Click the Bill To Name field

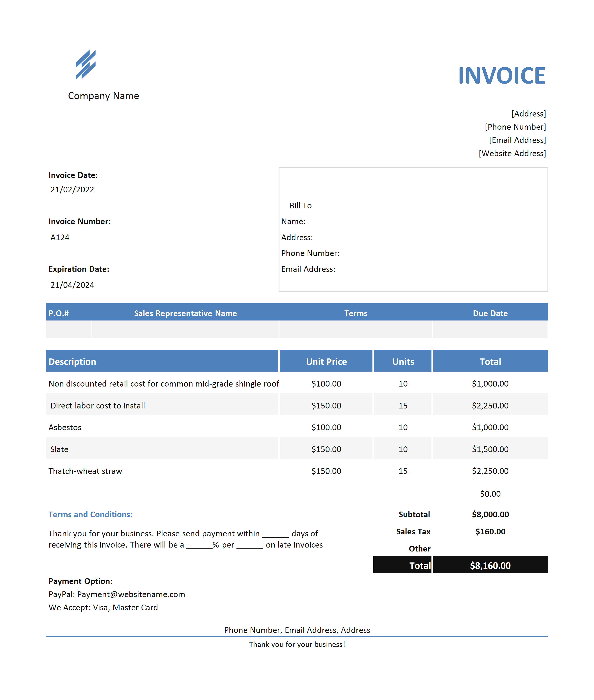293,222
